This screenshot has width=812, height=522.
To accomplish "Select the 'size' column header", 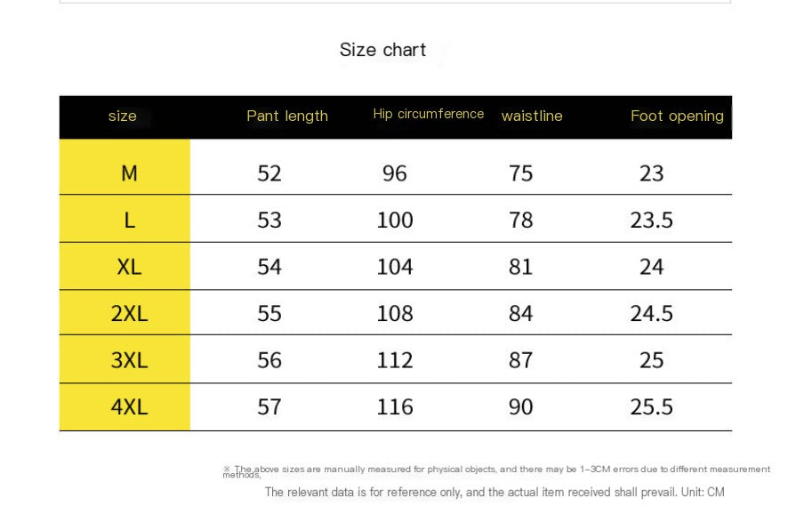I will click(122, 116).
